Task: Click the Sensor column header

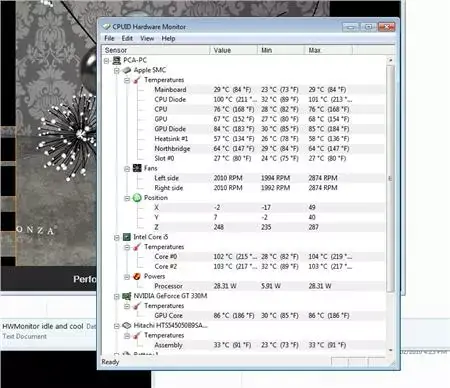Action: pos(156,50)
